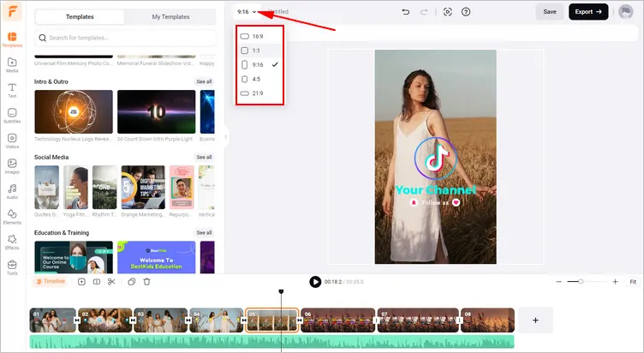Open the Elements sidebar panel
644x353 pixels.
click(x=12, y=217)
